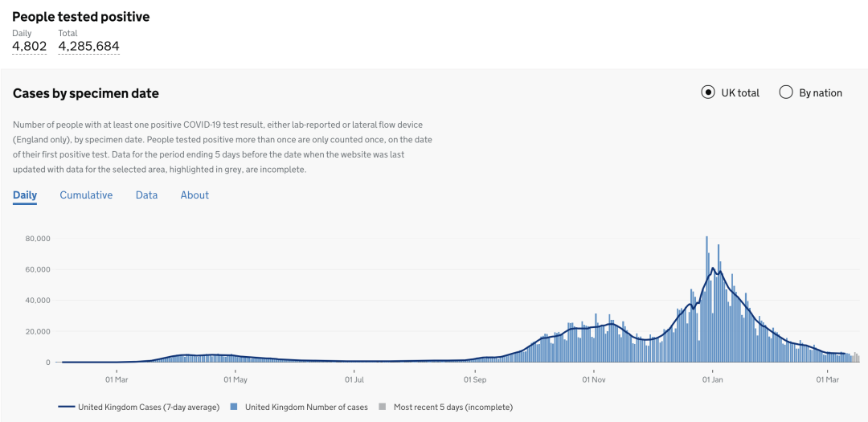Image resolution: width=868 pixels, height=422 pixels.
Task: Click the Cases by specimen date heading
Action: pyautogui.click(x=86, y=93)
